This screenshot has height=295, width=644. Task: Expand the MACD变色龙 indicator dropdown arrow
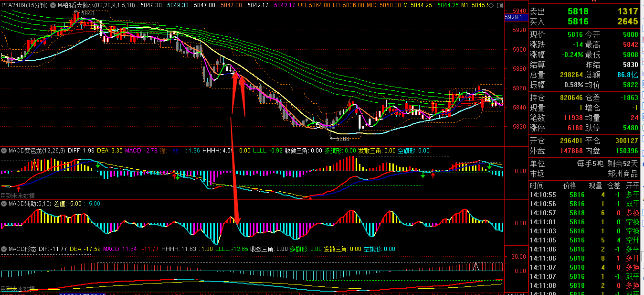4,151
